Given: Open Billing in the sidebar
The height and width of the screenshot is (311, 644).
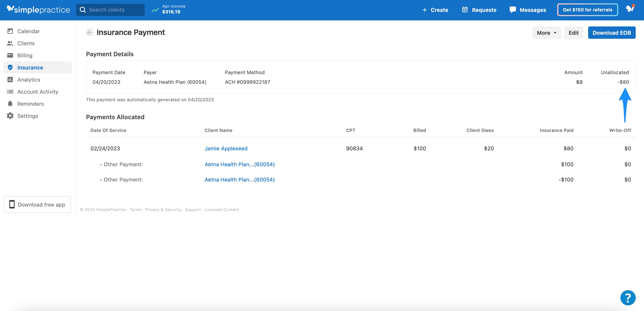Looking at the screenshot, I should pyautogui.click(x=37, y=55).
